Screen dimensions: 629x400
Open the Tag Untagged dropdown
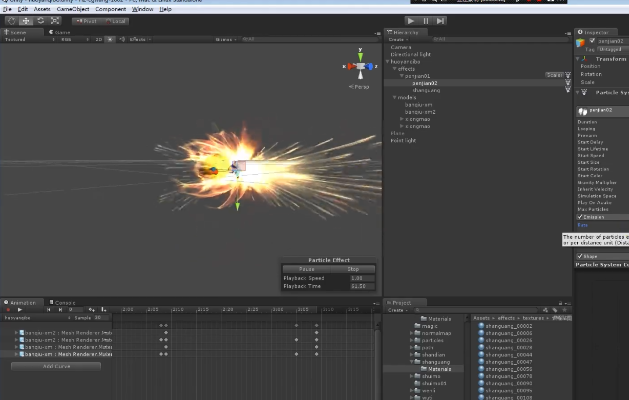tap(613, 49)
